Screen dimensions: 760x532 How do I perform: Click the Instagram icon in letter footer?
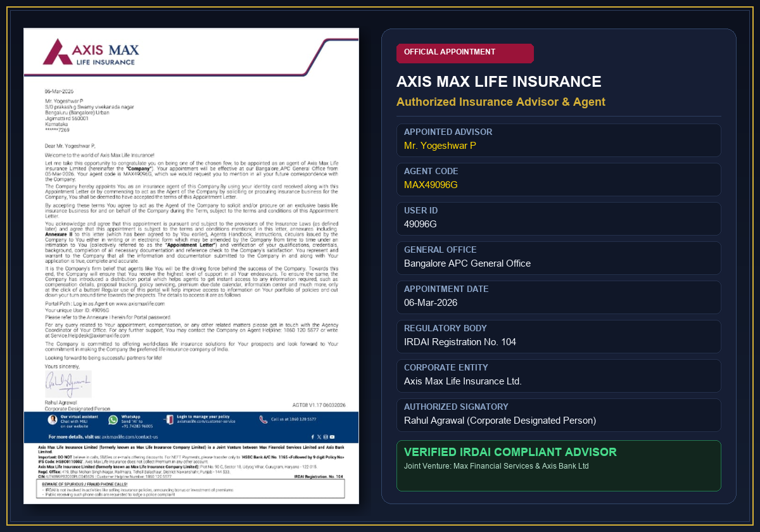pyautogui.click(x=326, y=437)
